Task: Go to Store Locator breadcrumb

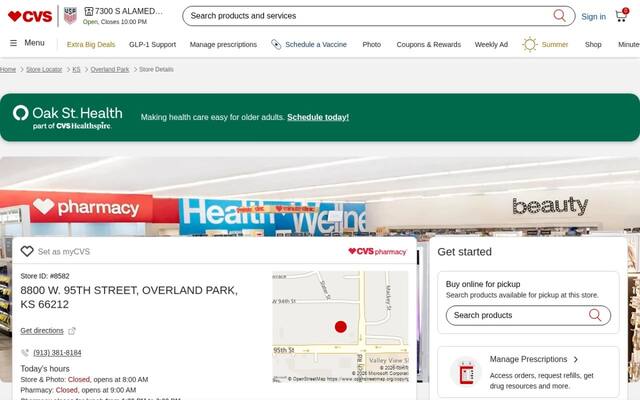Action: [x=44, y=69]
